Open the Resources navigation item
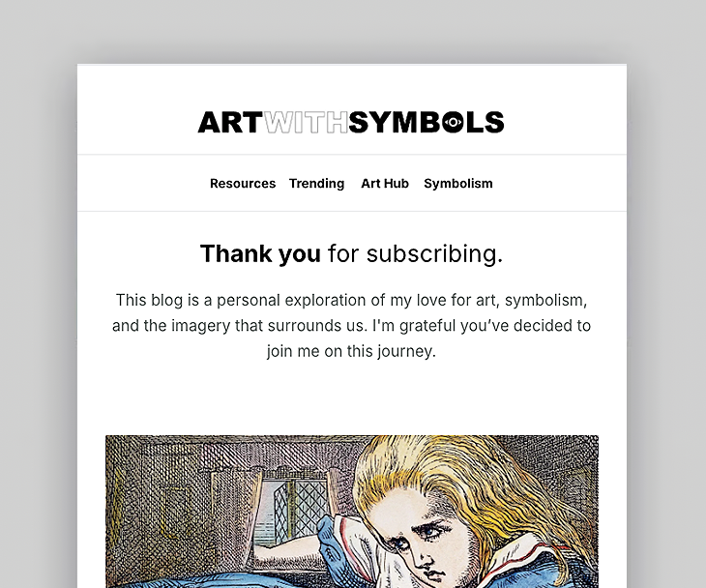The height and width of the screenshot is (588, 706). click(243, 184)
